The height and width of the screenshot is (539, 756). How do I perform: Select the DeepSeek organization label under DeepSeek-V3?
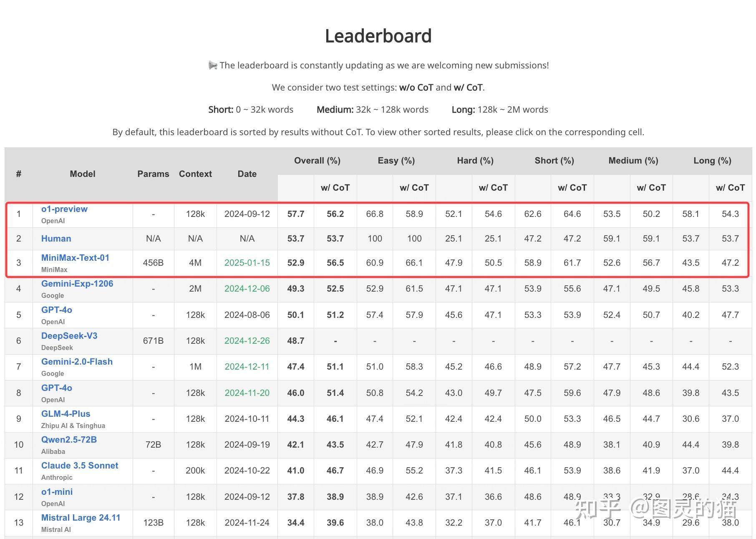coord(57,348)
